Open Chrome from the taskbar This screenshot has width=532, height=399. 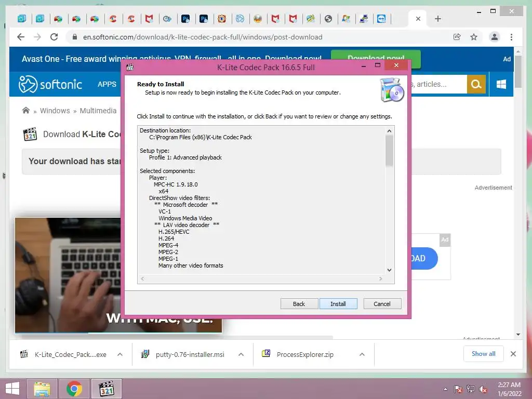click(x=74, y=389)
